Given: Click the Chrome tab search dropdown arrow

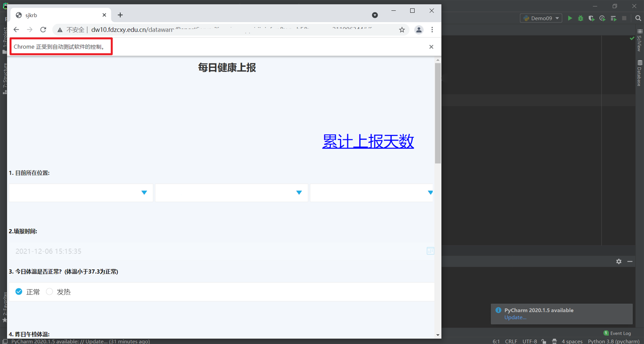Looking at the screenshot, I should 375,15.
